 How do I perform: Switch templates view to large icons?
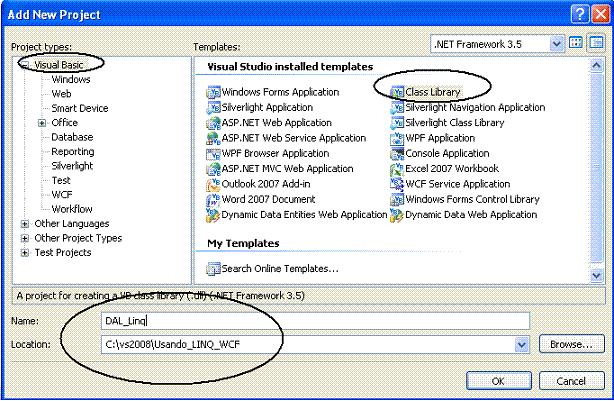click(576, 43)
